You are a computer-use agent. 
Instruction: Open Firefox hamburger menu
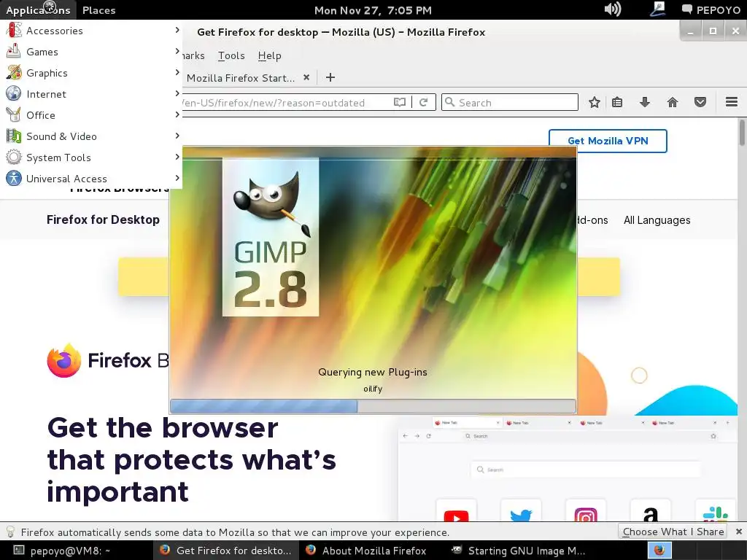pyautogui.click(x=732, y=102)
